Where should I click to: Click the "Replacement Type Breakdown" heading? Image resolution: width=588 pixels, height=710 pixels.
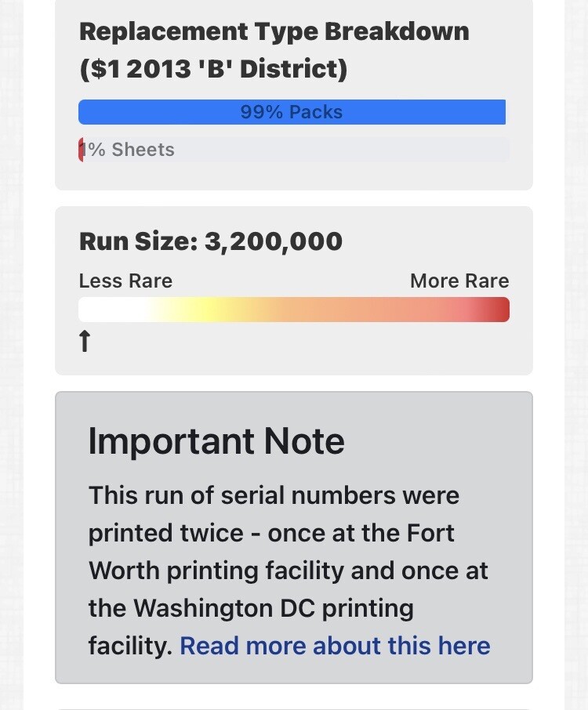pos(274,31)
